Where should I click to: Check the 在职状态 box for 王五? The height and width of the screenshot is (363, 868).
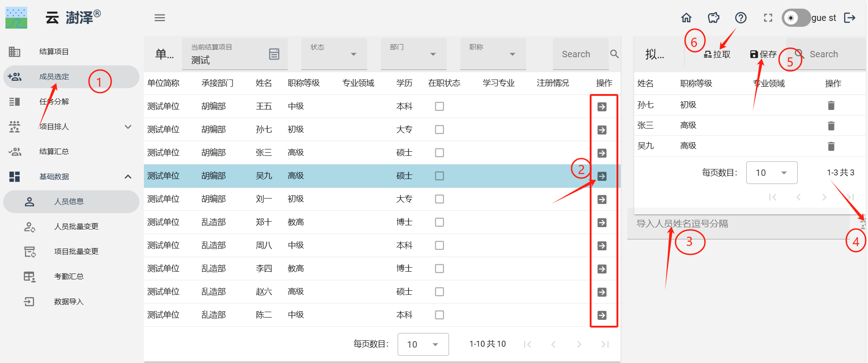[x=439, y=106]
